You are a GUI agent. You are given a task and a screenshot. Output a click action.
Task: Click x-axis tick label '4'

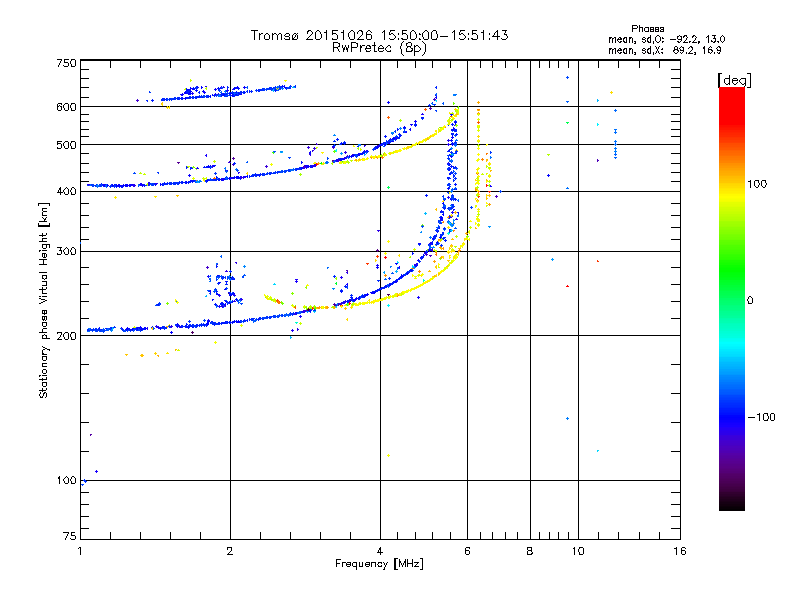(x=380, y=551)
